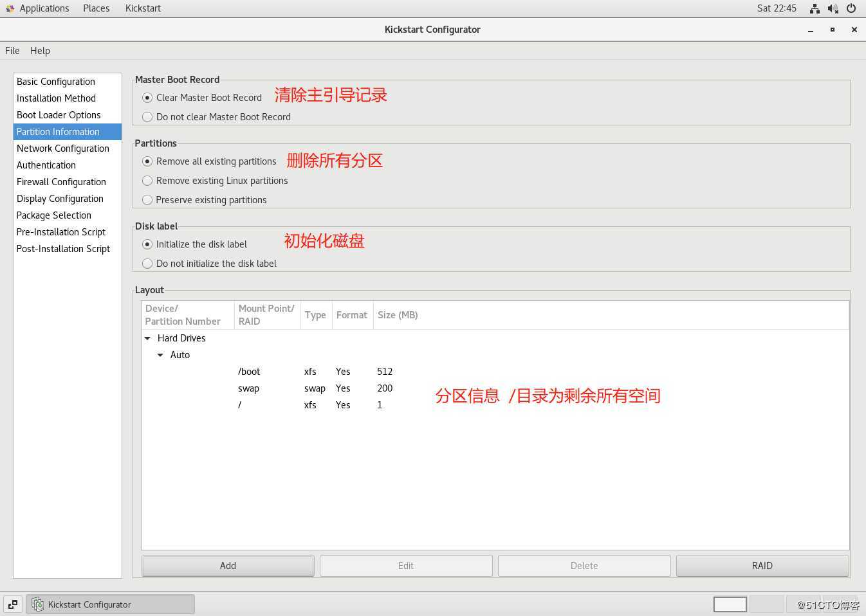Click the network status icon in top bar
The width and height of the screenshot is (866, 616).
(815, 8)
